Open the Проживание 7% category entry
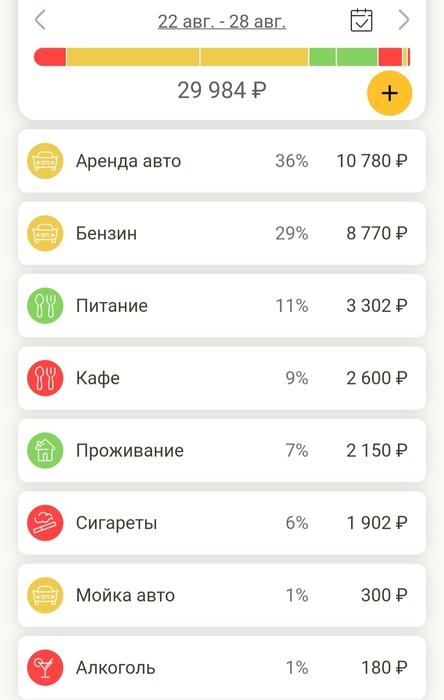 (x=222, y=450)
